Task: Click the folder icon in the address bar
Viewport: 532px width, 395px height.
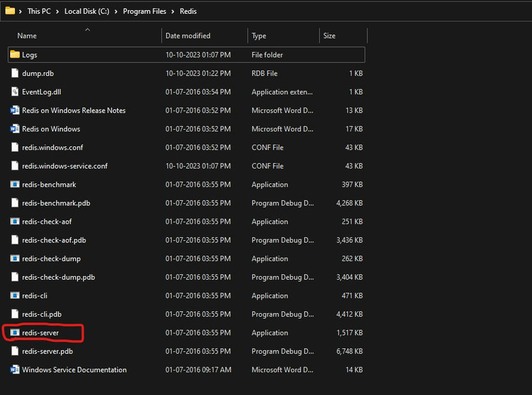Action: pos(10,11)
